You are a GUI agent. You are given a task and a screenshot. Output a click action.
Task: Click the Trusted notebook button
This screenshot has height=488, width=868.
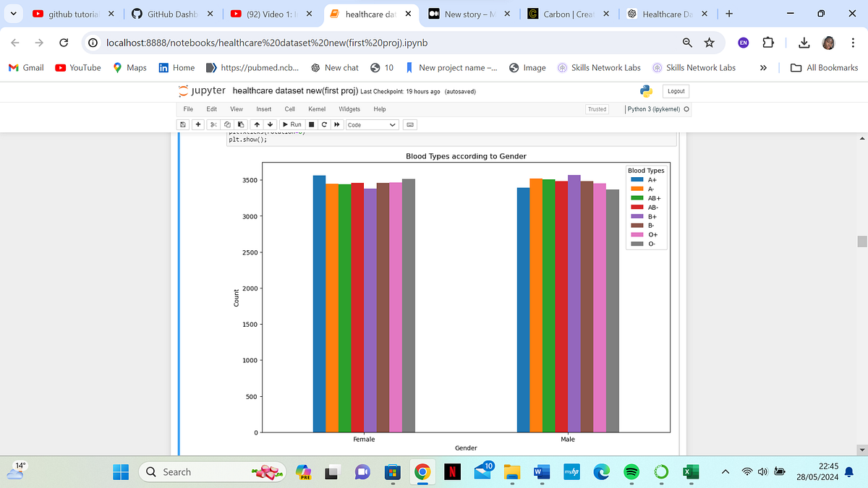pyautogui.click(x=597, y=108)
